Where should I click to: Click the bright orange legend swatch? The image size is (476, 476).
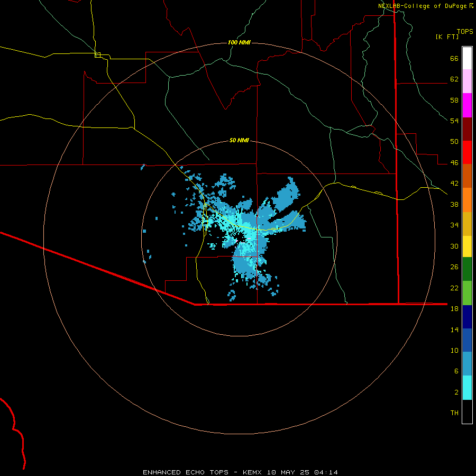[467, 200]
